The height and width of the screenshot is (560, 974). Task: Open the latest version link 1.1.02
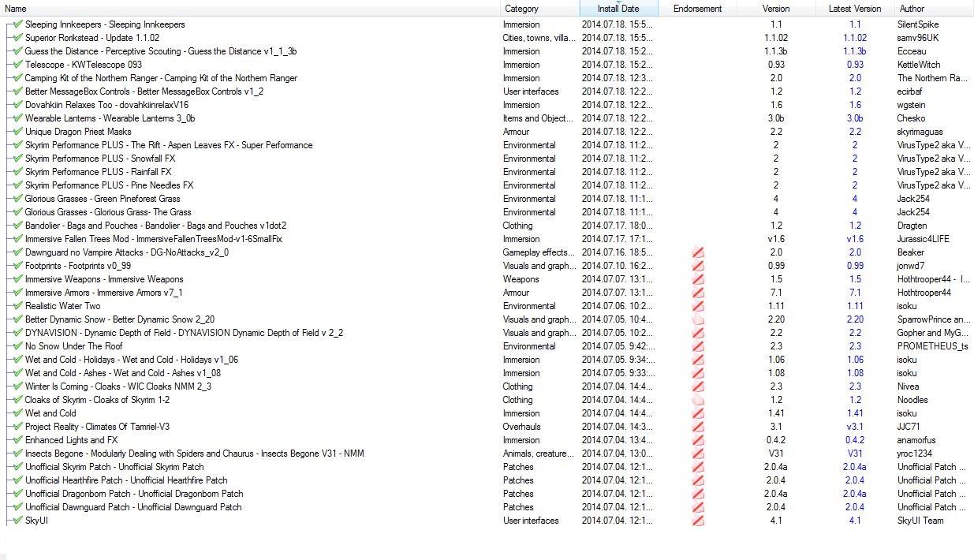click(855, 38)
